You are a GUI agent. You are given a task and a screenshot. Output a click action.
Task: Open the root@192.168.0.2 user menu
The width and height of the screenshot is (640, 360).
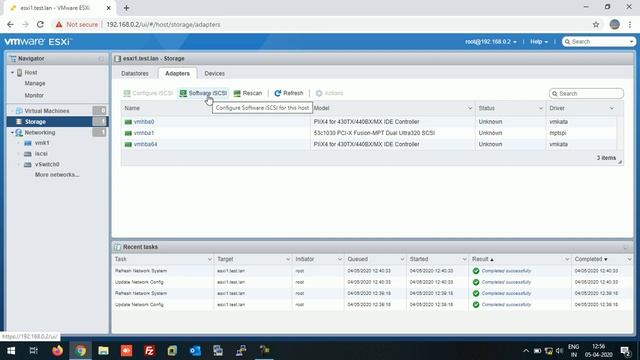click(491, 42)
